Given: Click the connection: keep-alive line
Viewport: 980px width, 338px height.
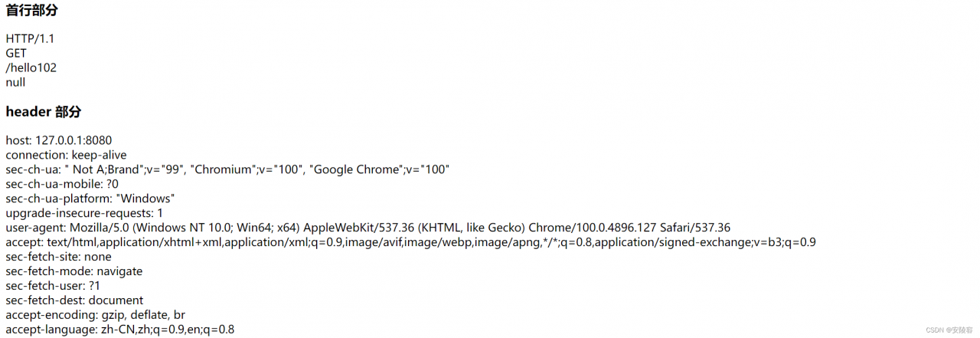Looking at the screenshot, I should [67, 155].
